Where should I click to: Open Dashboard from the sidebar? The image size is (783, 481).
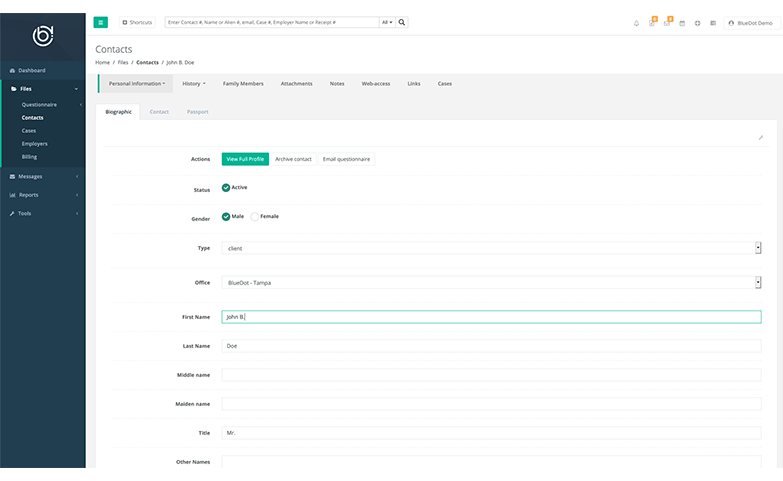point(31,70)
